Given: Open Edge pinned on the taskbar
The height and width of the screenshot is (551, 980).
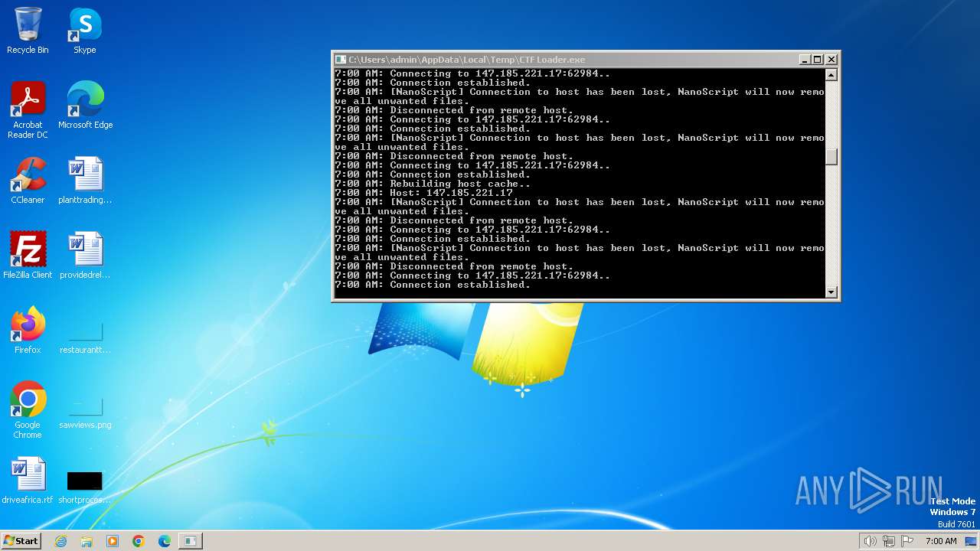Looking at the screenshot, I should 165,541.
